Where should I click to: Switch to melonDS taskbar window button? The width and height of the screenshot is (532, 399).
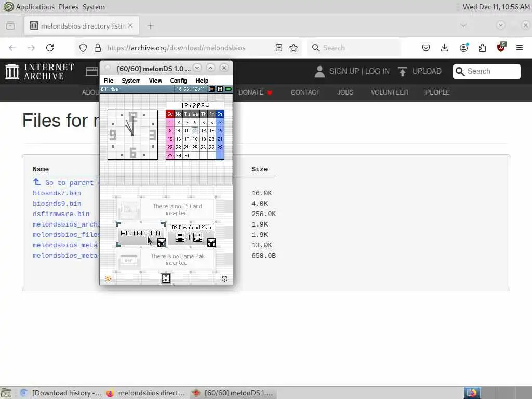pyautogui.click(x=233, y=393)
